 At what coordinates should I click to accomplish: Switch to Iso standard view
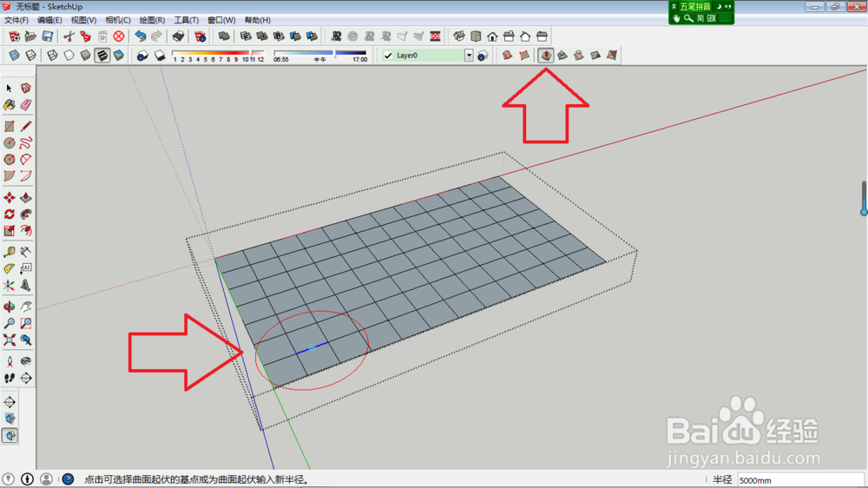pyautogui.click(x=459, y=36)
